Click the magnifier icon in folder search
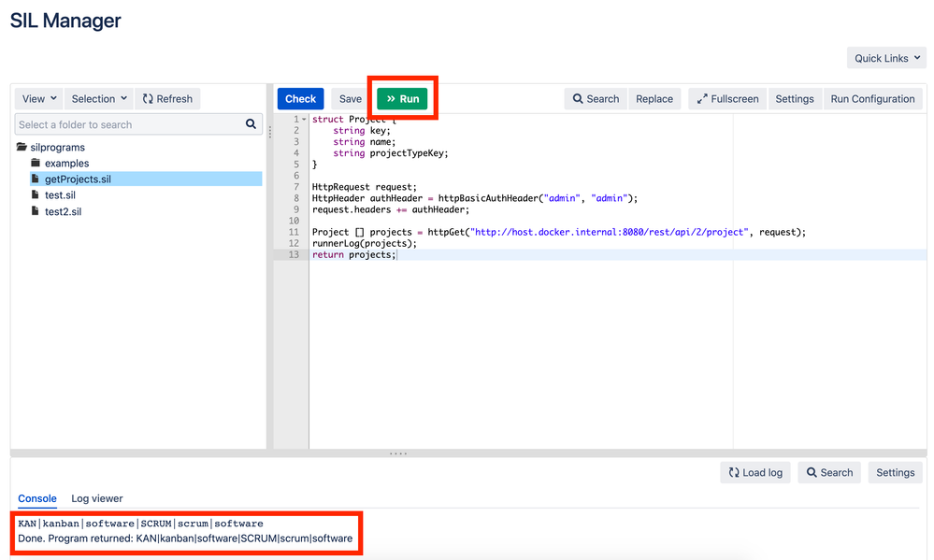This screenshot has height=560, width=934. click(x=251, y=123)
